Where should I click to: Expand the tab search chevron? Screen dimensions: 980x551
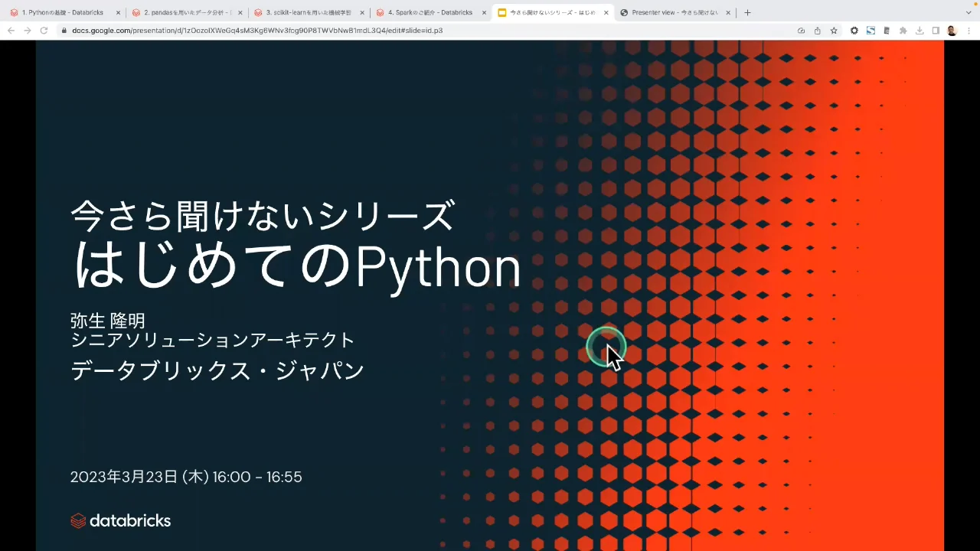[969, 12]
